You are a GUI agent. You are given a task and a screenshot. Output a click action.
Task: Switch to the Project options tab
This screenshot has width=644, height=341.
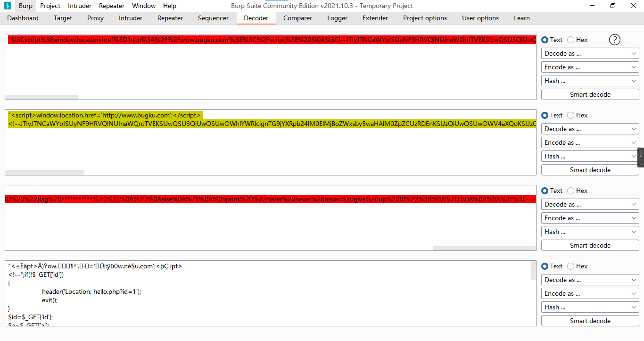[425, 18]
